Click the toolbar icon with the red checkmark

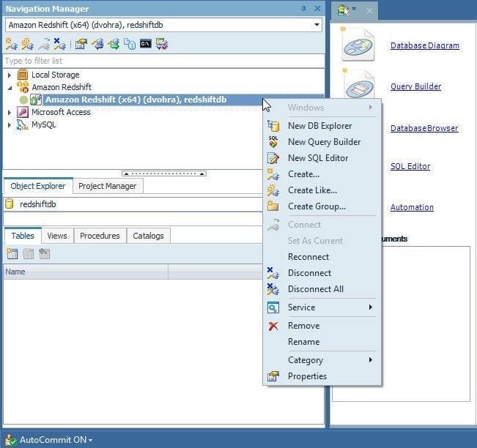point(162,44)
